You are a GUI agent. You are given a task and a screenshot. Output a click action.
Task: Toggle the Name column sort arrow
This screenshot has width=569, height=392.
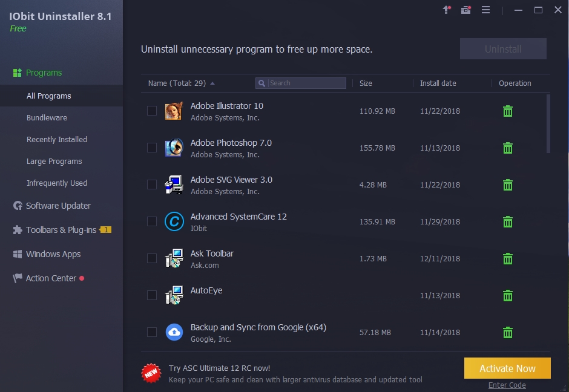click(x=212, y=83)
